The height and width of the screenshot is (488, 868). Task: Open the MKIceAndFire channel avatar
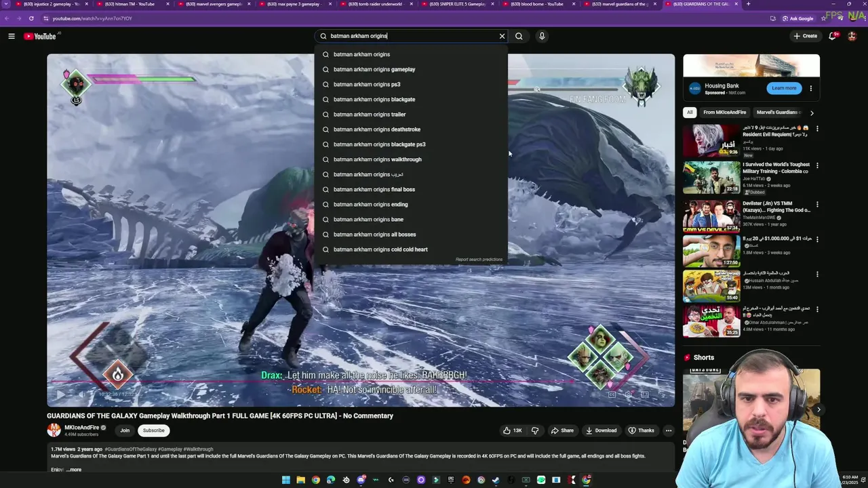coord(54,430)
